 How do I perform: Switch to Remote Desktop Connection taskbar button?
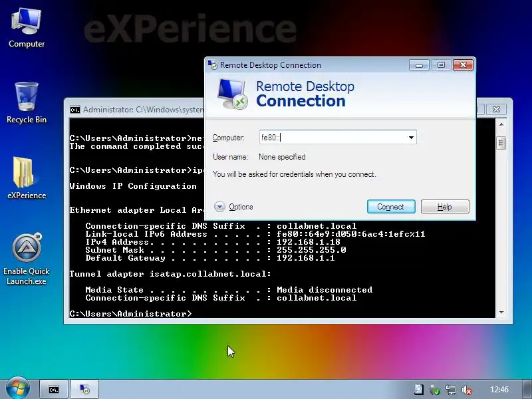tap(84, 390)
